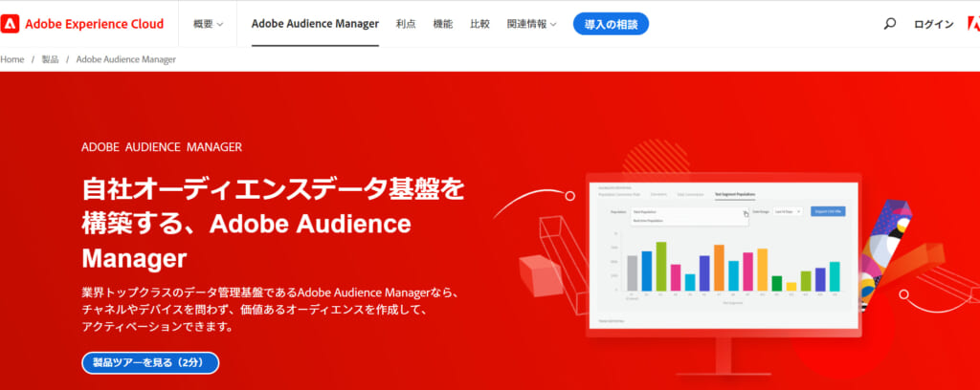Go to Home breadcrumb link
Screen dimensions: 980x390
coord(11,59)
